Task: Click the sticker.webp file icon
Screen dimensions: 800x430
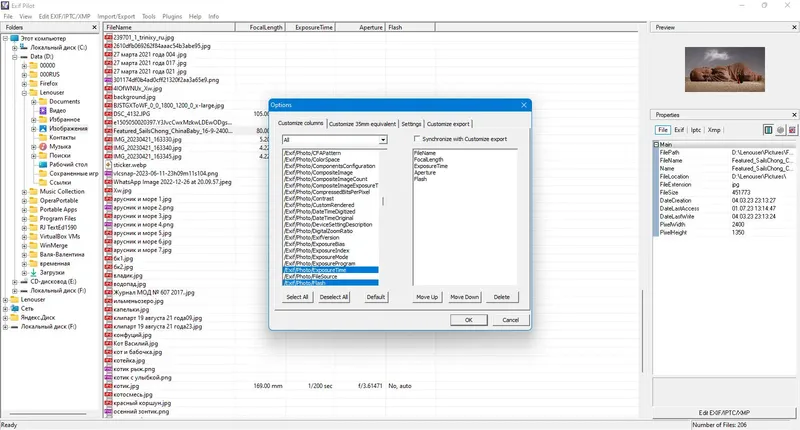Action: click(x=108, y=165)
